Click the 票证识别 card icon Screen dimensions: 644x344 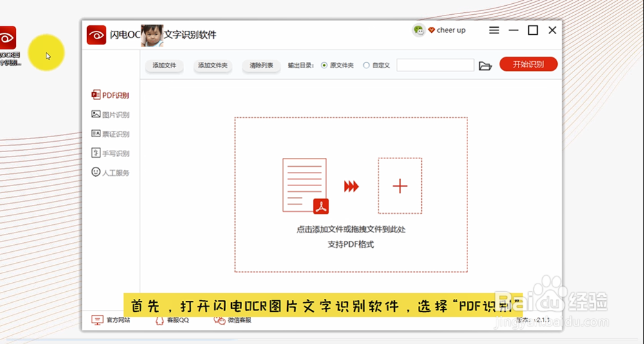click(96, 133)
